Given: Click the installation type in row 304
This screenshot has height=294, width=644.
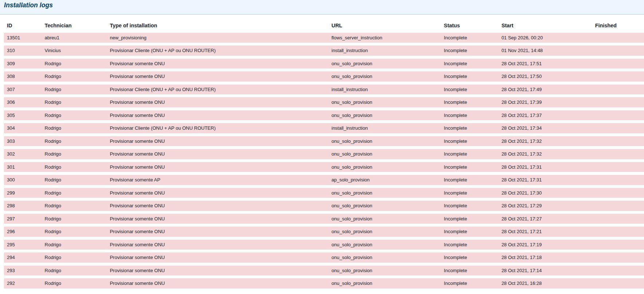Looking at the screenshot, I should tap(162, 128).
